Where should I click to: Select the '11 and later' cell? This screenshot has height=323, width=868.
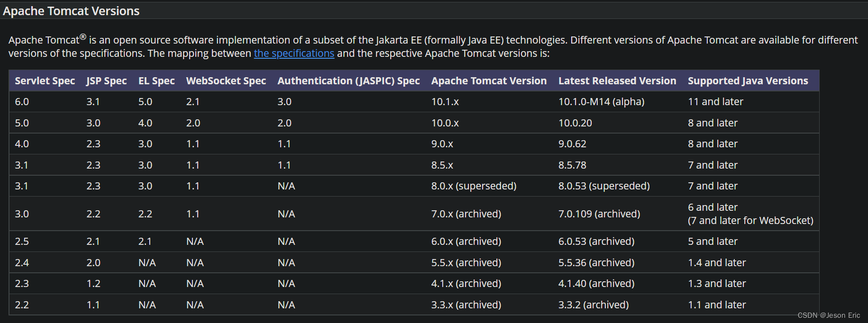tap(716, 102)
